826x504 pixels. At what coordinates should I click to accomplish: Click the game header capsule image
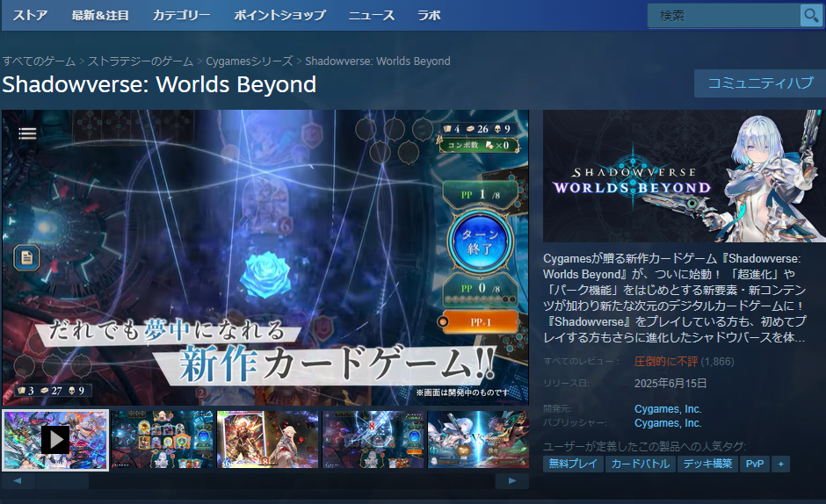click(x=685, y=176)
